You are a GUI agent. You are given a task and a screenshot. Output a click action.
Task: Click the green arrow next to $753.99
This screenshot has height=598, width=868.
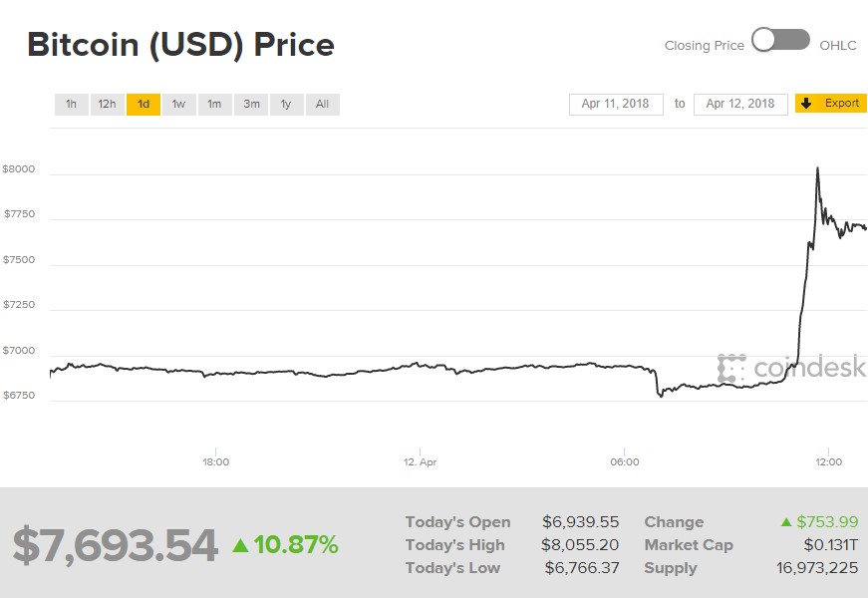(x=786, y=522)
